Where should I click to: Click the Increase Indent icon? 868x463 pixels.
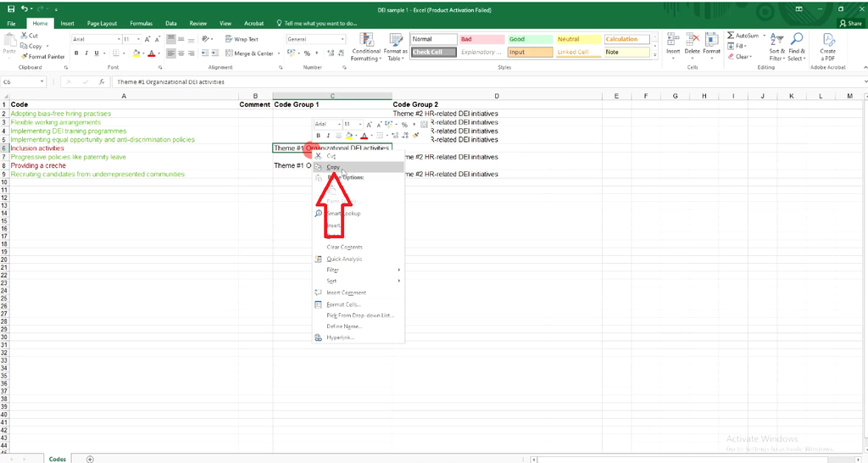tap(214, 53)
